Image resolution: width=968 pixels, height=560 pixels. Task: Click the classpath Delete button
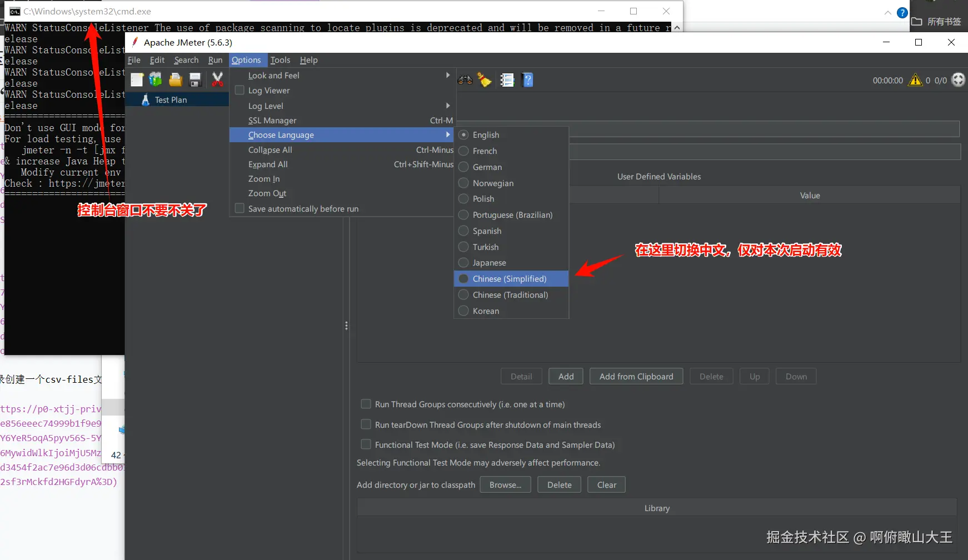tap(559, 485)
